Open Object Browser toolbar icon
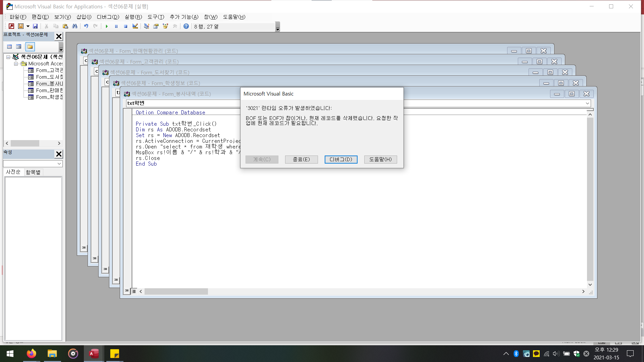 tap(165, 26)
